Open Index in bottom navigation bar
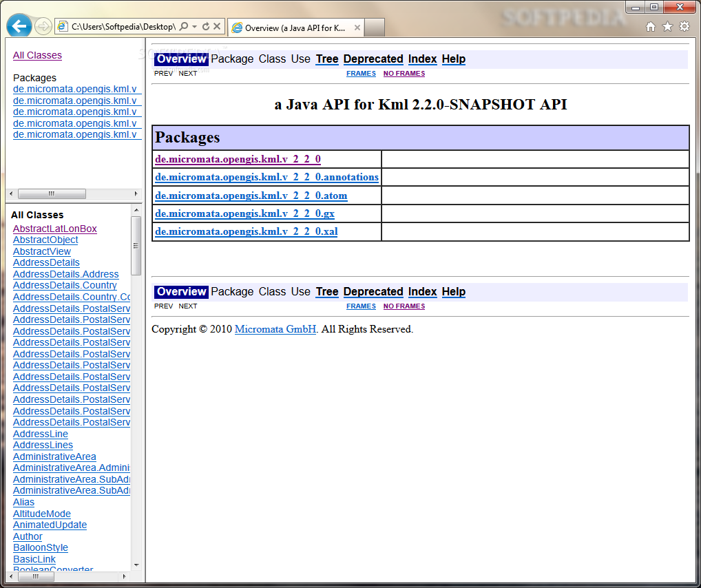Viewport: 701px width, 588px height. pyautogui.click(x=423, y=291)
